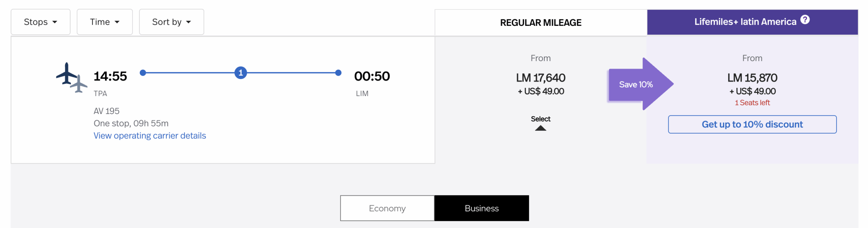Select the REGULAR MILEAGE tab
Image resolution: width=868 pixels, height=228 pixels.
pos(540,23)
